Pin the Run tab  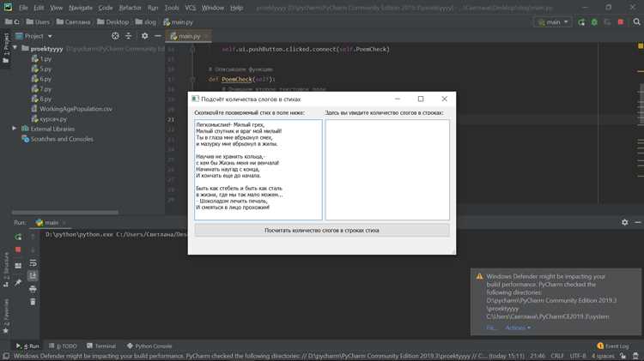[18, 283]
